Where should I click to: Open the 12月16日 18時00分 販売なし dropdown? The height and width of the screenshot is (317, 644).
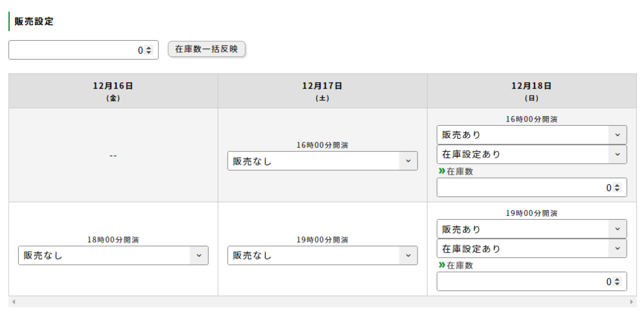tap(113, 255)
